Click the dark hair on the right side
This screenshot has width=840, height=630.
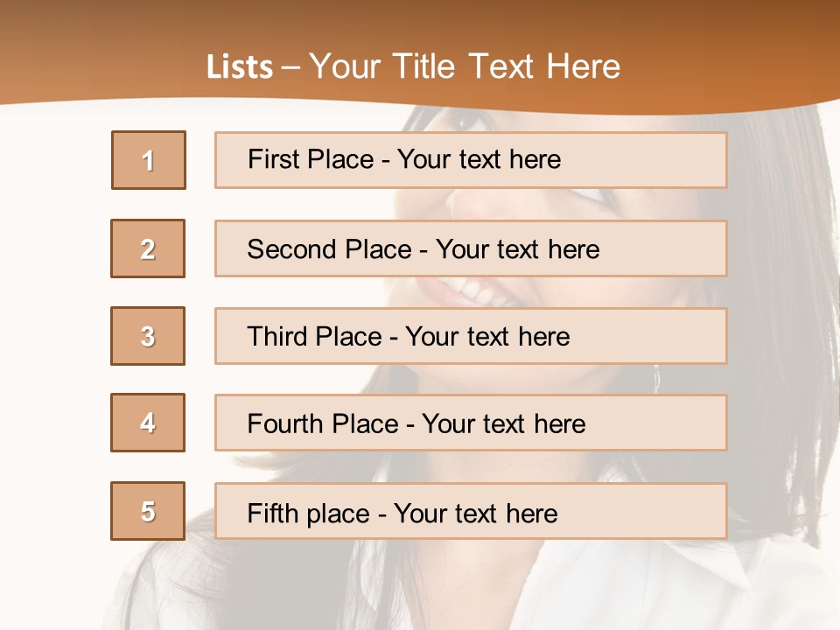tap(787, 306)
